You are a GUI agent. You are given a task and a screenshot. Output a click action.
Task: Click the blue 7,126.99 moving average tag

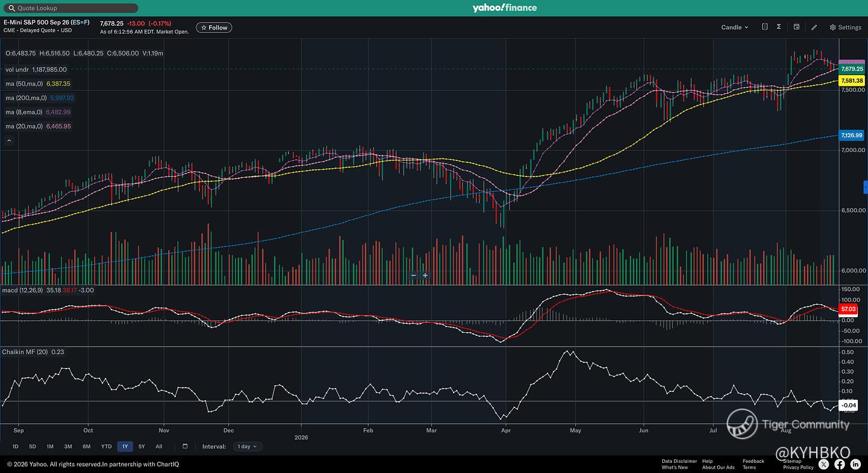click(x=851, y=135)
